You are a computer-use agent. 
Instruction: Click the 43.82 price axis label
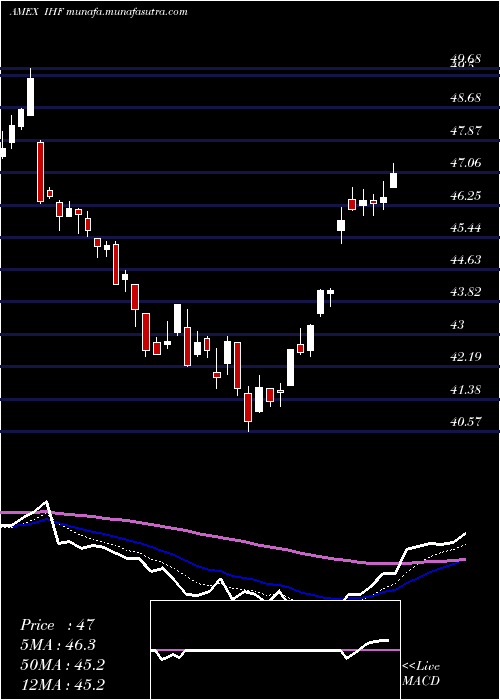[466, 292]
